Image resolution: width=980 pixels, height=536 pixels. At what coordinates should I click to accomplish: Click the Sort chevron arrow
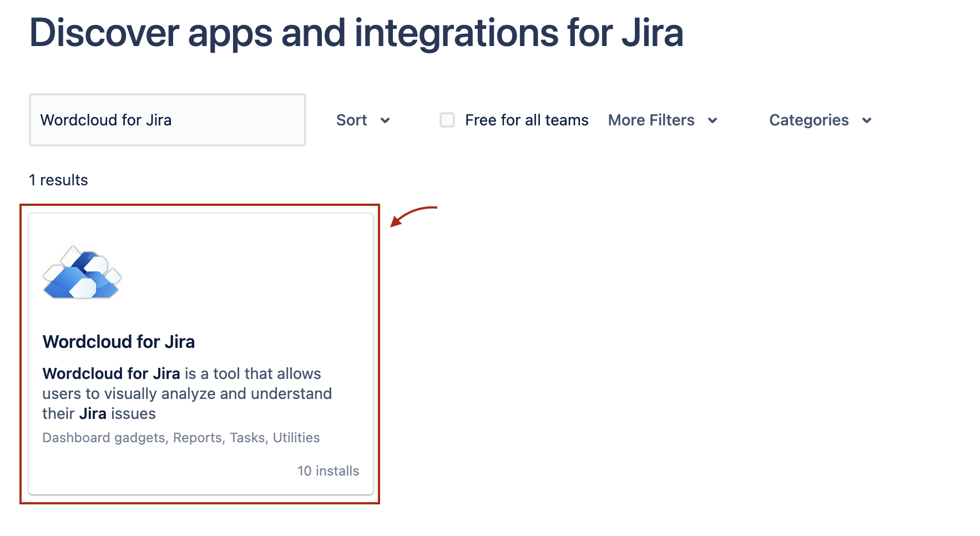pos(385,120)
